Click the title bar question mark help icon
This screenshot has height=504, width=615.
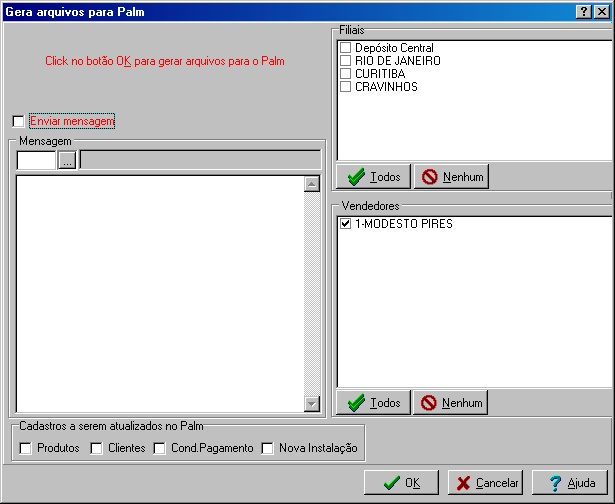584,12
